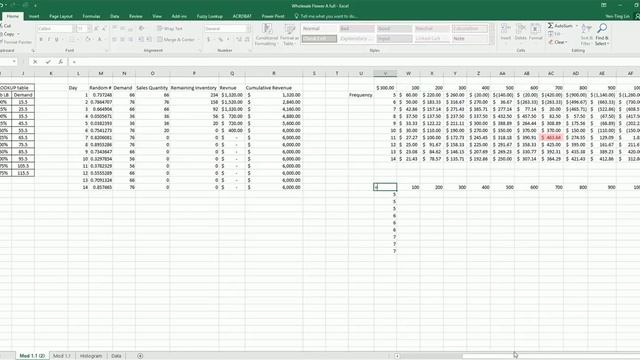Apply the Normal cell style
The image size is (640, 360).
coord(319,29)
